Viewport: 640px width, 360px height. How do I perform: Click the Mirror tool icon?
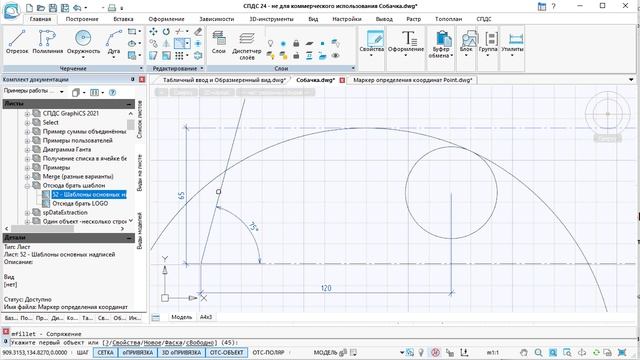coord(166,43)
